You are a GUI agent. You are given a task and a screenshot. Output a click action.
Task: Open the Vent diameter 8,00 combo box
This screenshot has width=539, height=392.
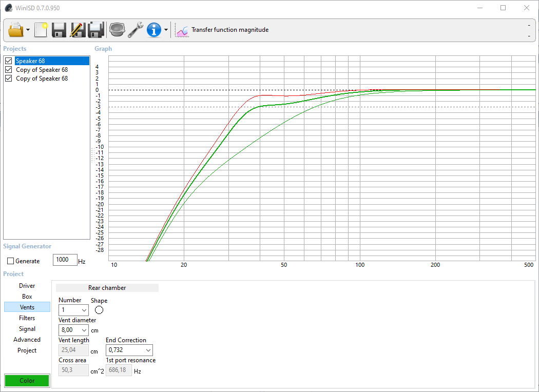coord(73,330)
